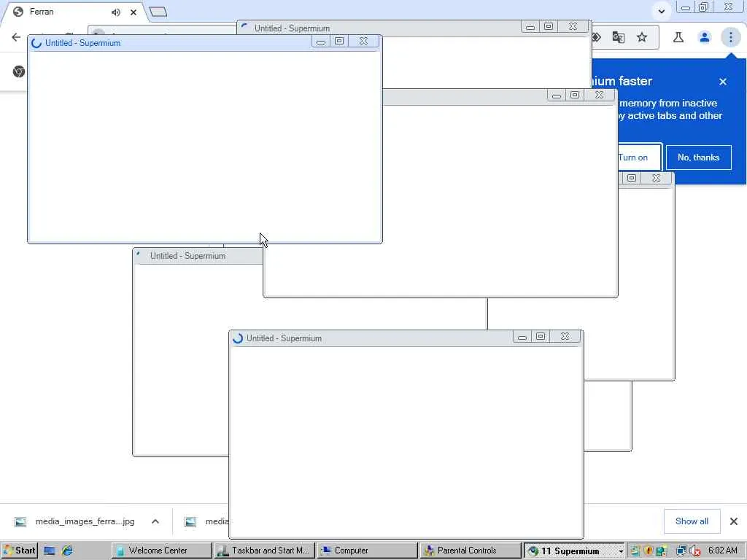
Task: Click the taskbar clock showing 6:02 AM
Action: coord(723,551)
